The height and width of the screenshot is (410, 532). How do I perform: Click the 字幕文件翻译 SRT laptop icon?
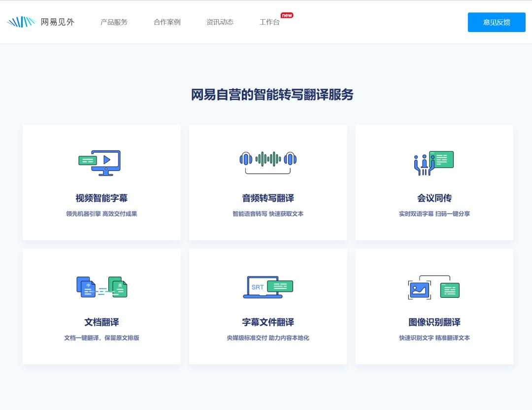(268, 287)
